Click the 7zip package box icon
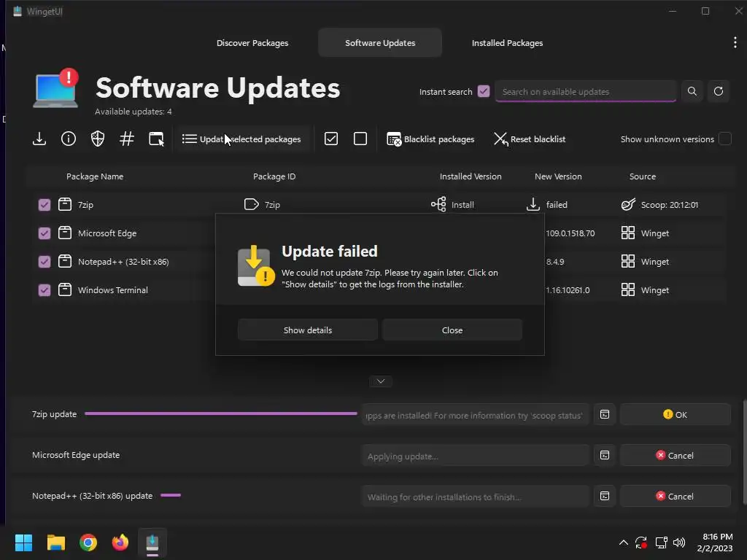The image size is (747, 560). [x=65, y=204]
